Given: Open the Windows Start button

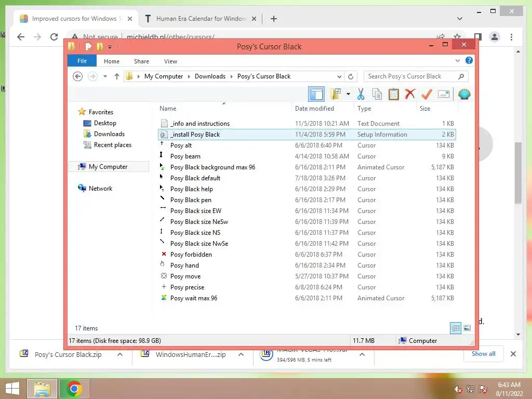Looking at the screenshot, I should (12, 389).
